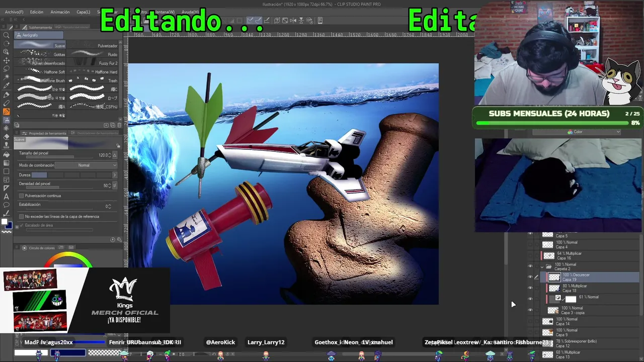This screenshot has width=644, height=362.
Task: Select the Fill bucket tool
Action: pos(7,154)
